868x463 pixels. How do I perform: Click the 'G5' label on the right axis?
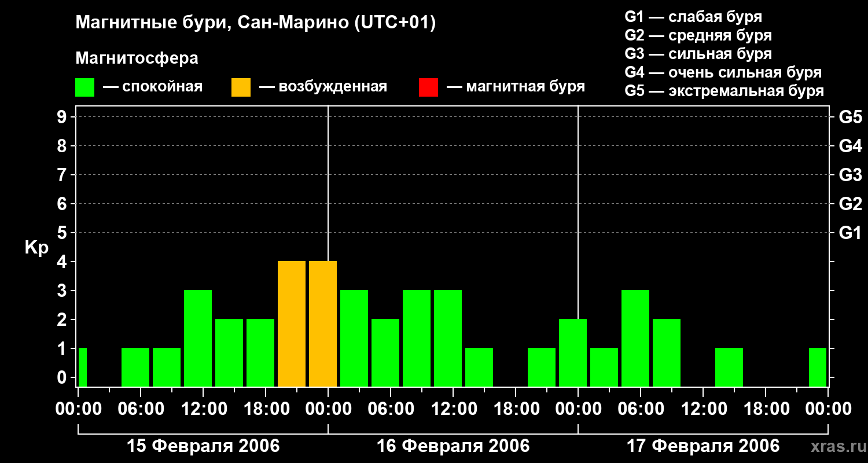850,117
